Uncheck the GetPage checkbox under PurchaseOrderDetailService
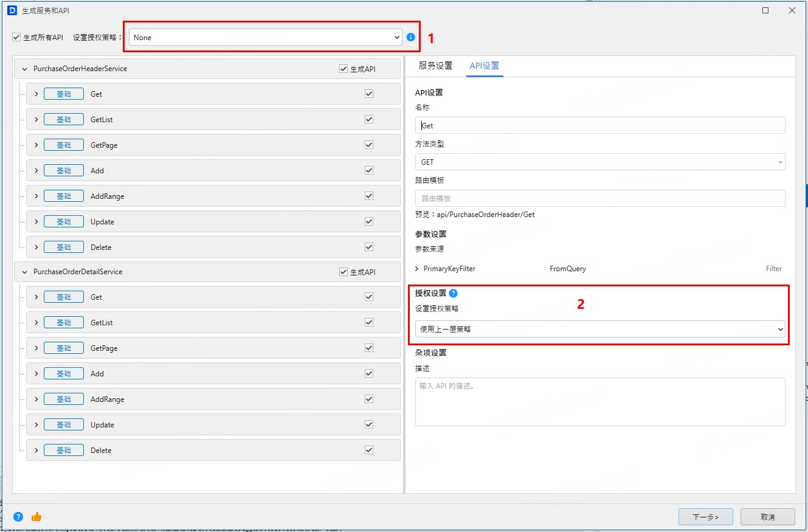 368,348
